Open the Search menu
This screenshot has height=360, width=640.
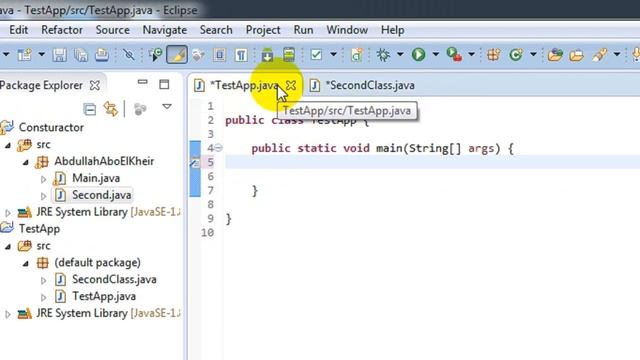216,30
